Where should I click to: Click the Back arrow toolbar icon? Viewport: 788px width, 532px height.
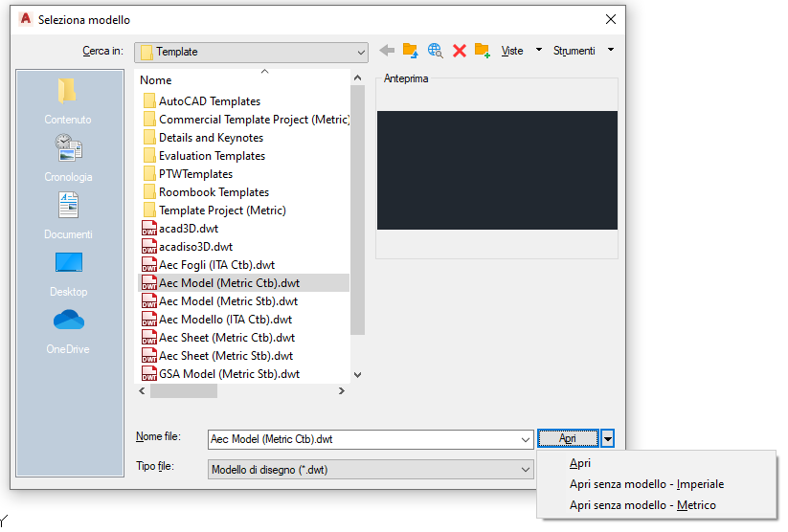[x=387, y=51]
